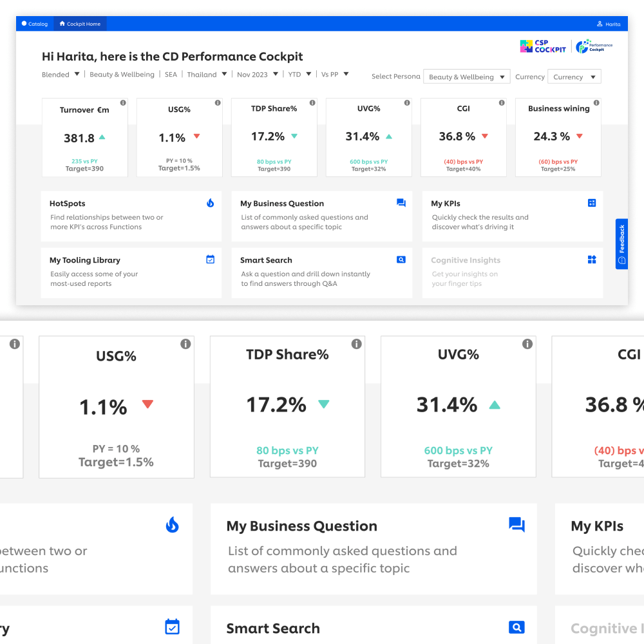Click the CSP Cockpit logo

(543, 46)
